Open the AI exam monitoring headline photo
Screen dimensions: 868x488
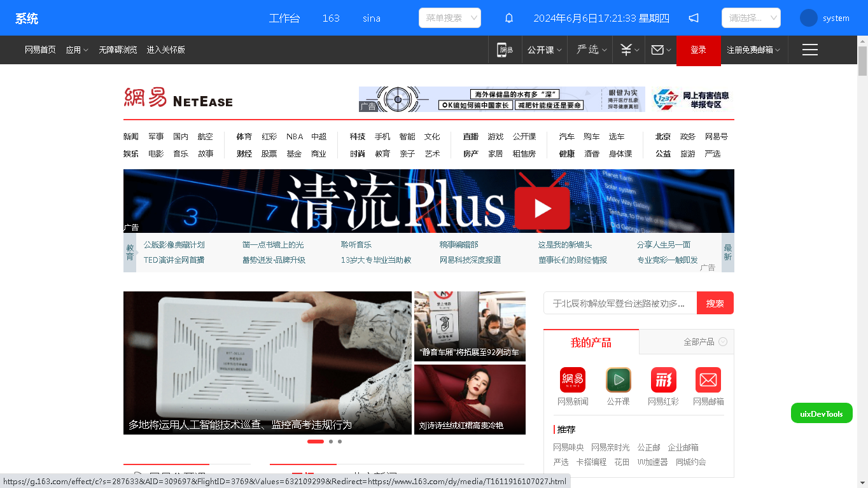[267, 363]
